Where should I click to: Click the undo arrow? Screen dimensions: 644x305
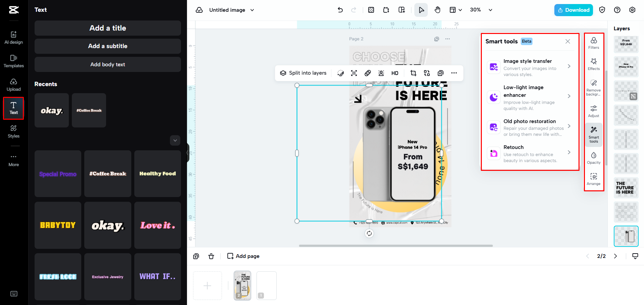click(x=340, y=10)
